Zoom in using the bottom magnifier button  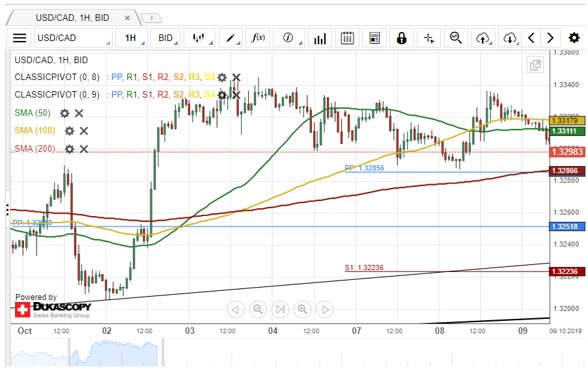(302, 309)
